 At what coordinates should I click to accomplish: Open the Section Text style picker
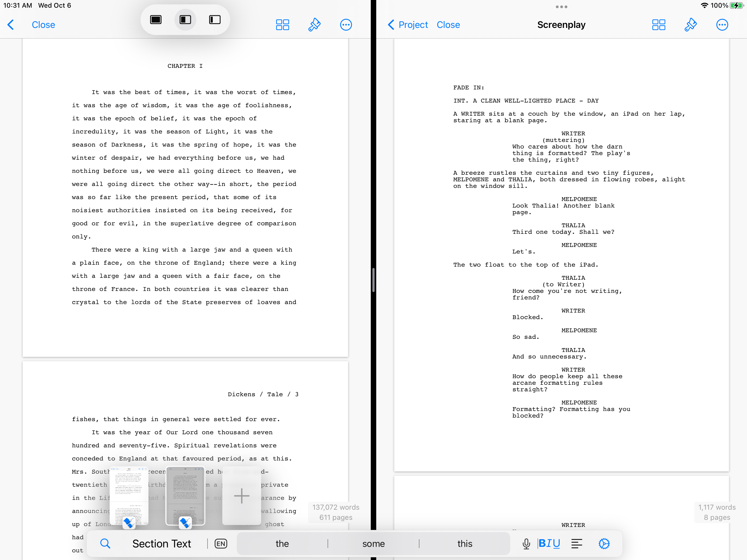[161, 543]
